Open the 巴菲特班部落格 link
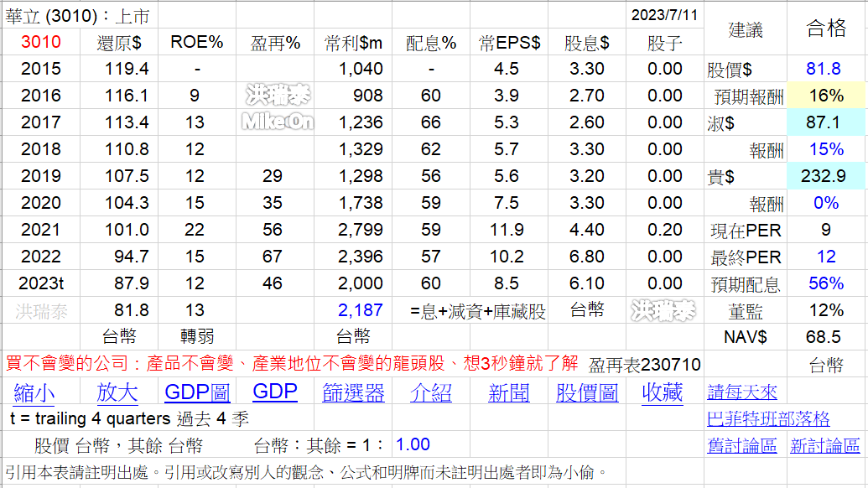 coord(768,419)
